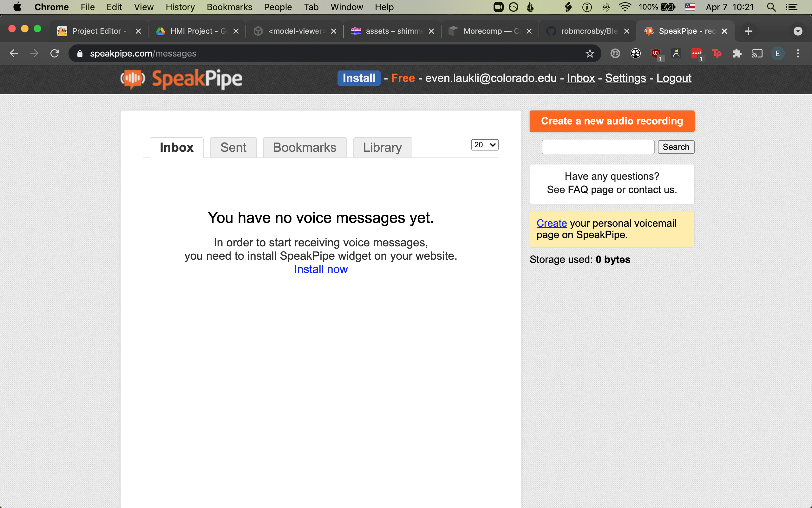Open the Settings link in header

625,78
